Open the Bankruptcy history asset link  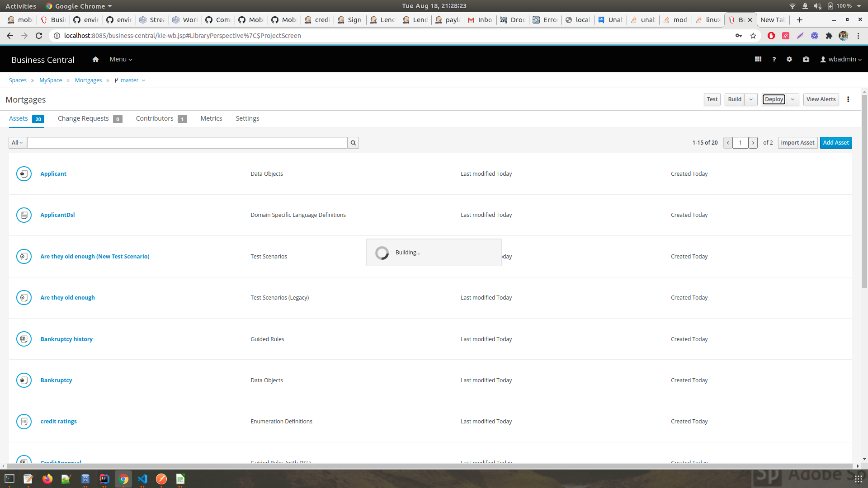click(66, 339)
